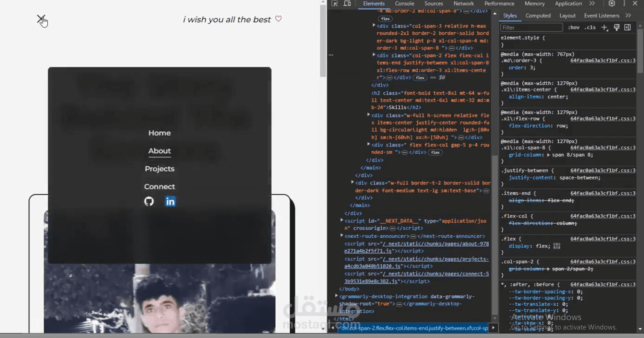Open the CSS source link for .md\:order-3 rule
The height and width of the screenshot is (338, 644).
(603, 60)
